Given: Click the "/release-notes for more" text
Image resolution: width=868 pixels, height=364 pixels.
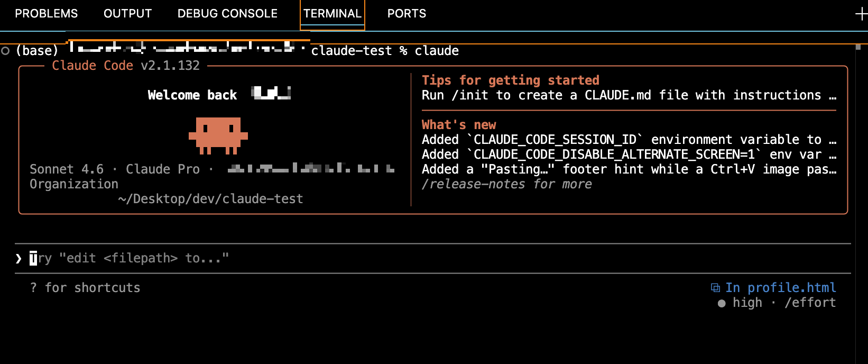Looking at the screenshot, I should 506,184.
